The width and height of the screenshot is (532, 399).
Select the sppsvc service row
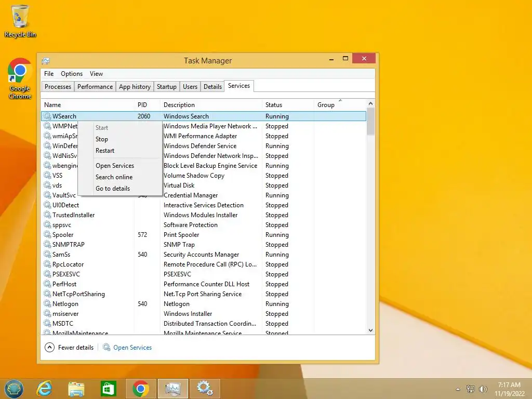[204, 225]
